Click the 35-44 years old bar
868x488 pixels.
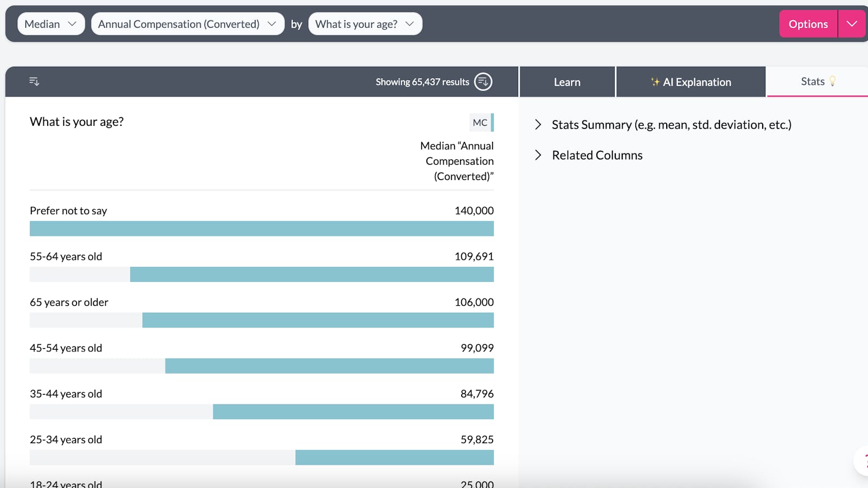coord(353,412)
